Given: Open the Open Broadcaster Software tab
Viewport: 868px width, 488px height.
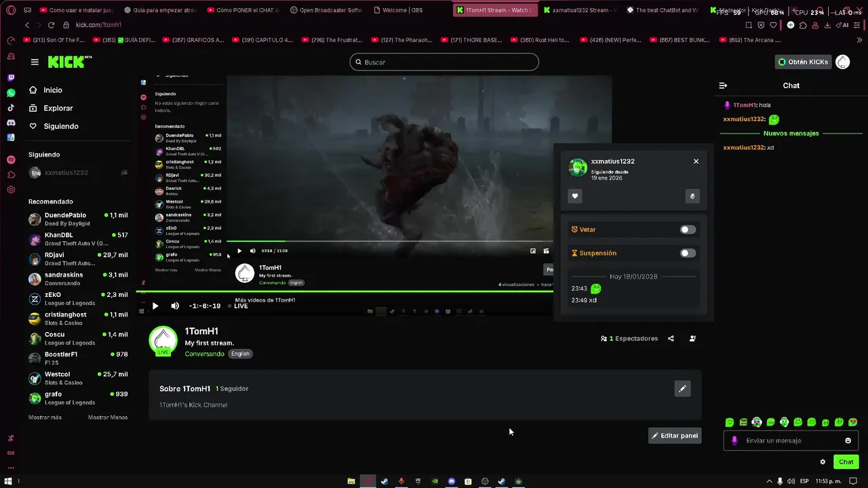Looking at the screenshot, I should point(326,10).
